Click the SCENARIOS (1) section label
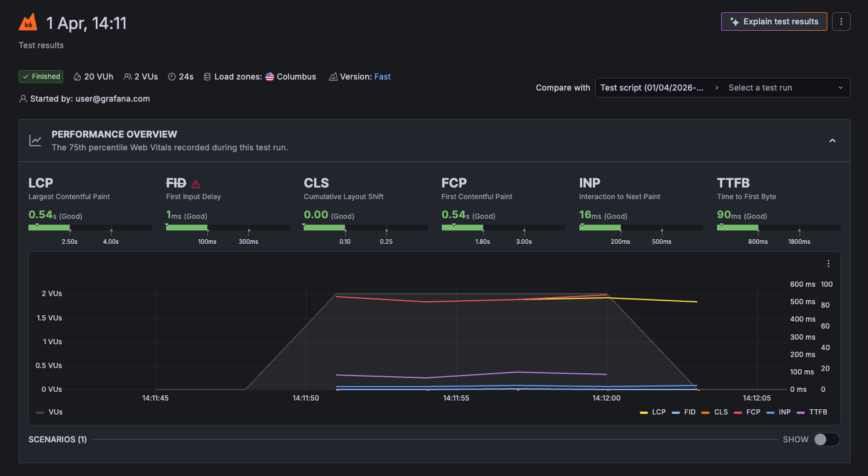The height and width of the screenshot is (476, 868). pyautogui.click(x=57, y=439)
